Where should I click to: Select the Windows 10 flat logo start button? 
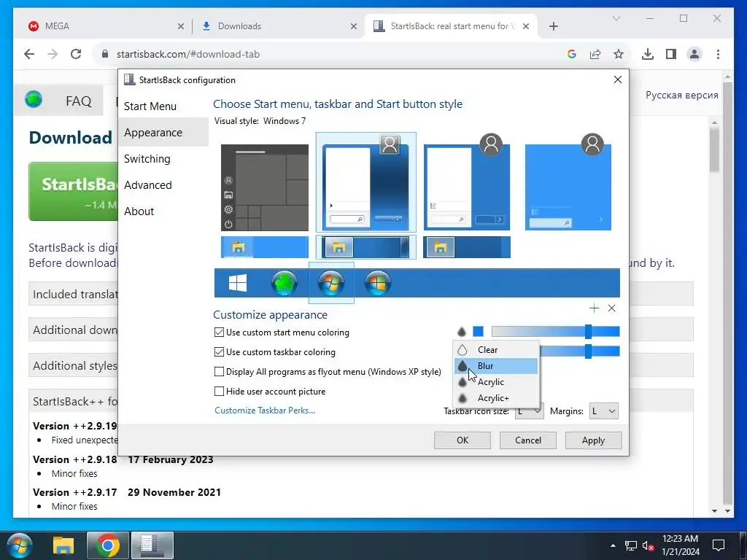coord(238,283)
